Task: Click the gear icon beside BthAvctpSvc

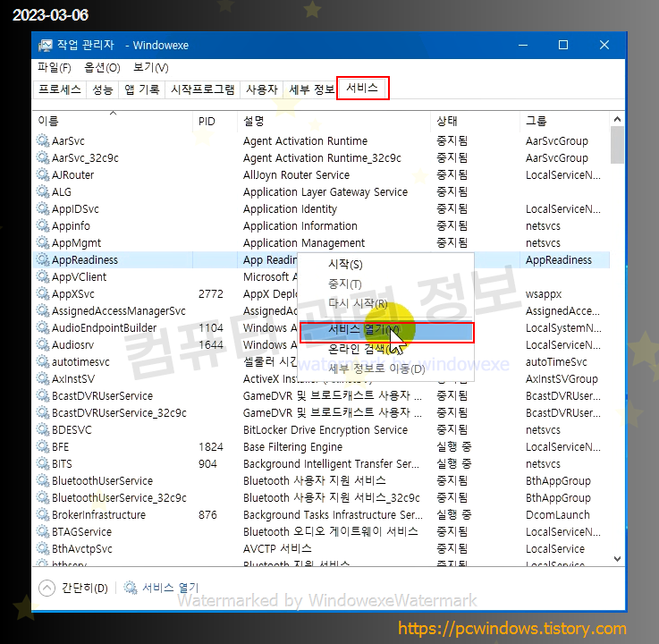Action: coord(42,548)
